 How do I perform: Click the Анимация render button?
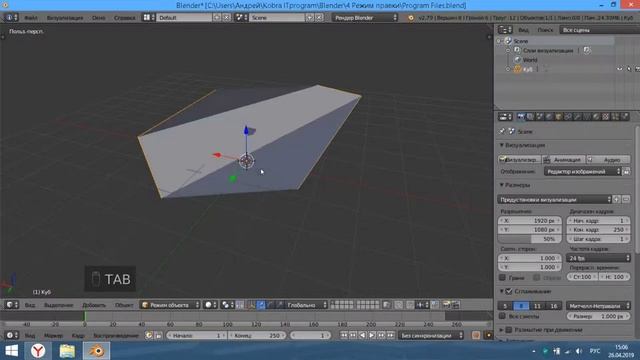click(x=564, y=160)
